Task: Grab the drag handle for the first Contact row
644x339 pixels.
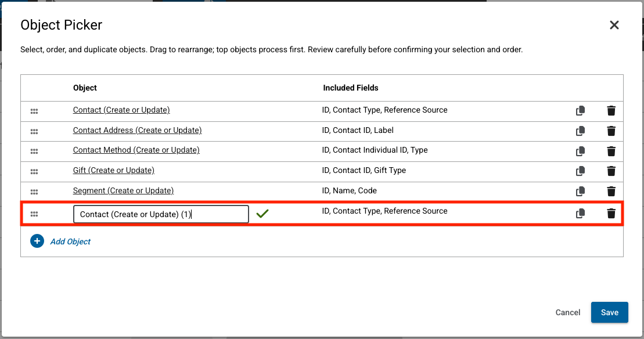Action: (34, 111)
